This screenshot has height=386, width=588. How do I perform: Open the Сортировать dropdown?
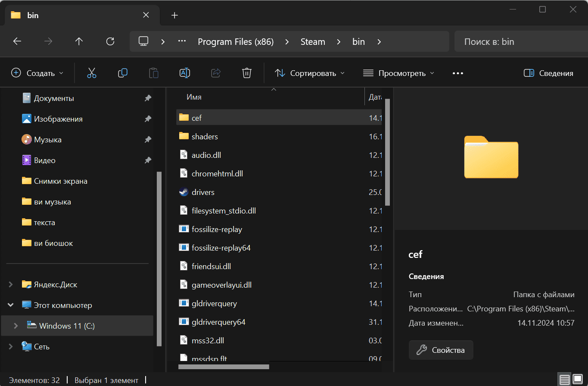[x=310, y=73]
